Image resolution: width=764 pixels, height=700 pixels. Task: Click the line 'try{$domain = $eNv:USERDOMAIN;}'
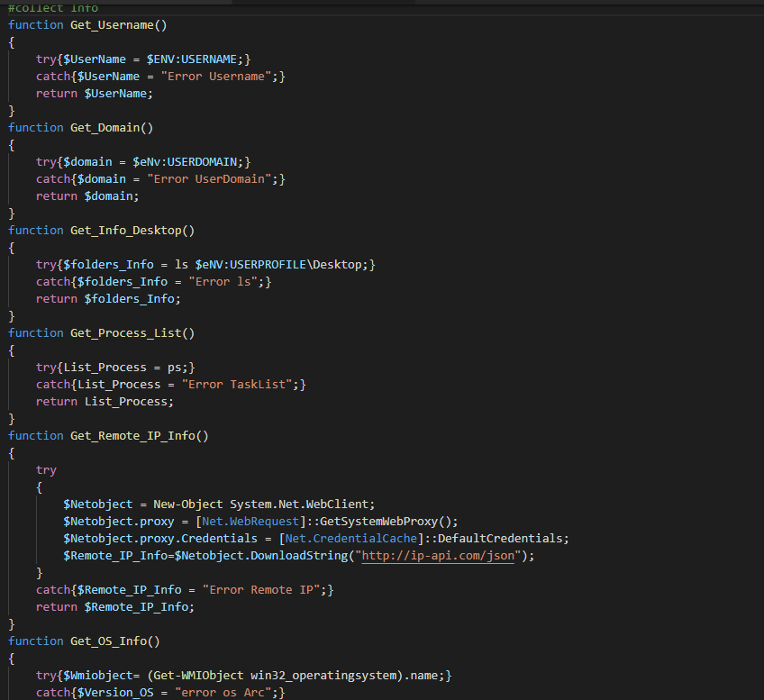pos(143,162)
